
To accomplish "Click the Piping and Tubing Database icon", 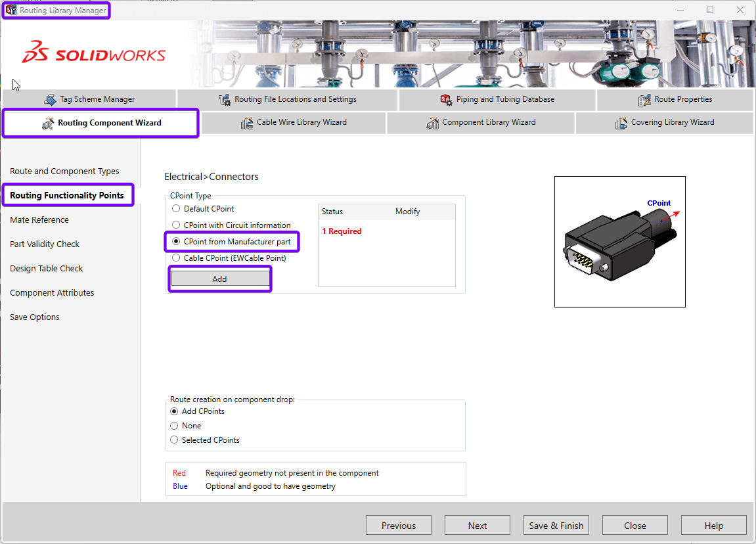I will [446, 99].
